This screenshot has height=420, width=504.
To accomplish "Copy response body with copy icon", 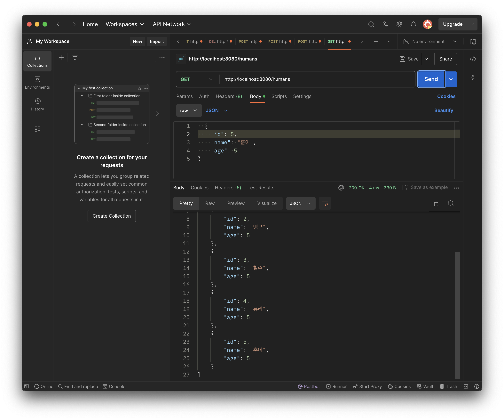I will coord(435,203).
